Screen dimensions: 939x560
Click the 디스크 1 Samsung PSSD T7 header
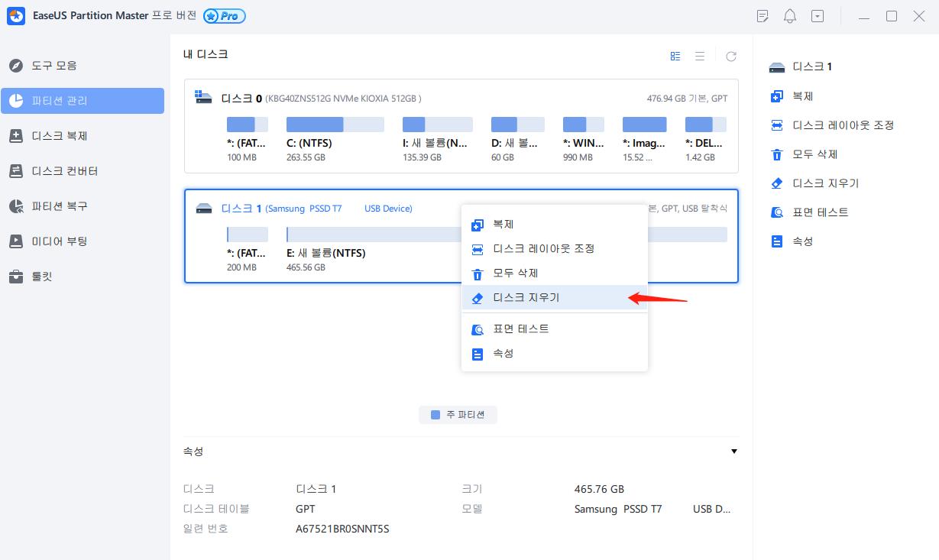(316, 209)
